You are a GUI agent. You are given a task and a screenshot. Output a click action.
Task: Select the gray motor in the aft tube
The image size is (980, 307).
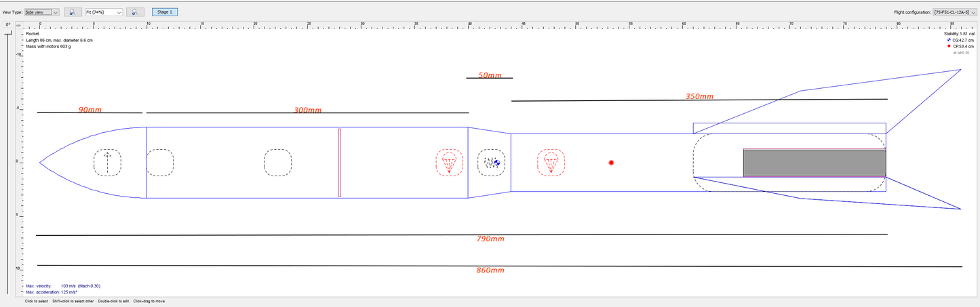(814, 163)
